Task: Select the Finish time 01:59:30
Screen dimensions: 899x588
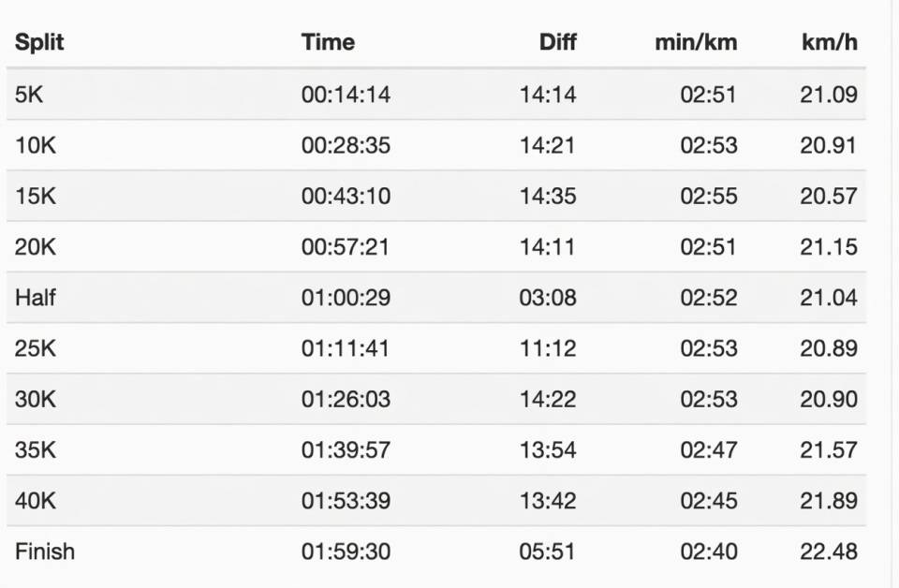Action: point(346,551)
